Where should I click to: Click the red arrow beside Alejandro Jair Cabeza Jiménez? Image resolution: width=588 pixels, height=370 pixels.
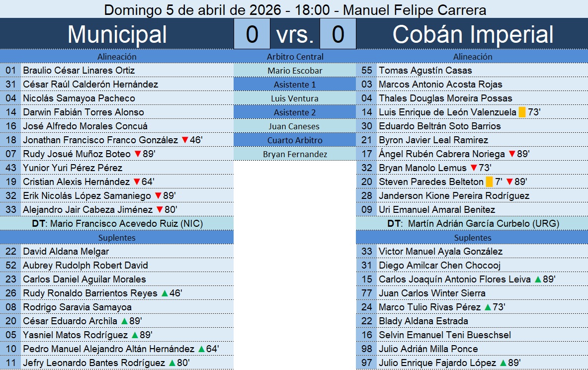[x=160, y=210]
